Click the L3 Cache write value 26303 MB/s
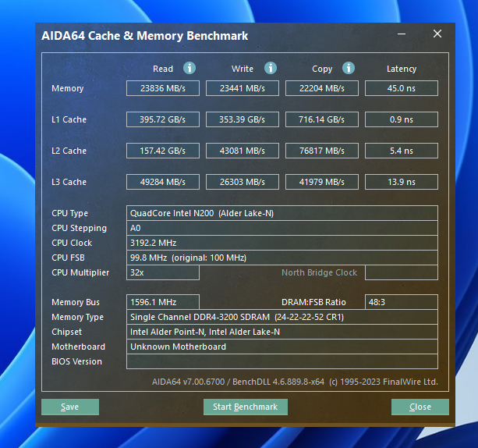Image resolution: width=478 pixels, height=448 pixels. click(243, 182)
